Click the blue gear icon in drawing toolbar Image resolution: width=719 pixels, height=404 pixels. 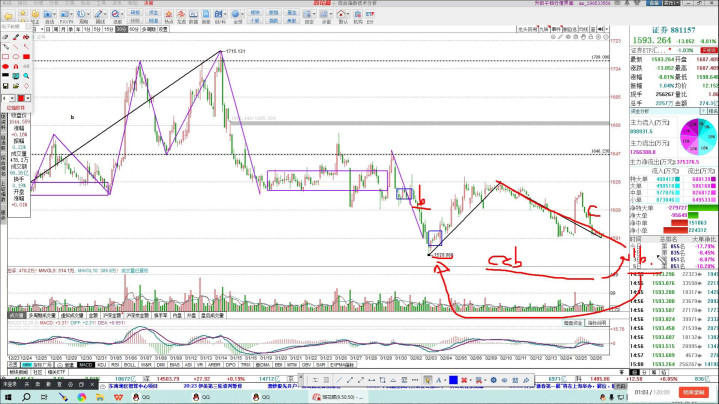pos(493,380)
